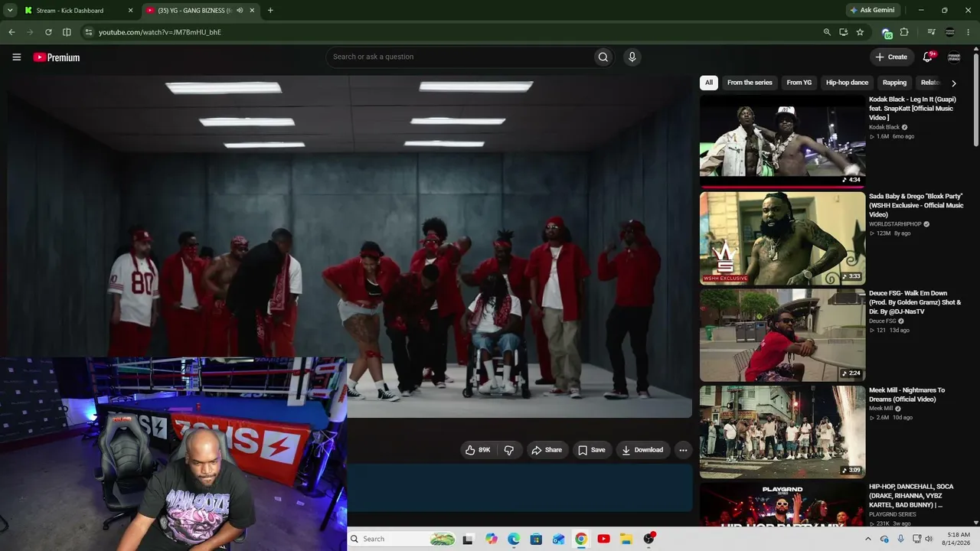Open Kodak Black Leg In It video title
The height and width of the screenshot is (551, 980).
click(x=913, y=108)
